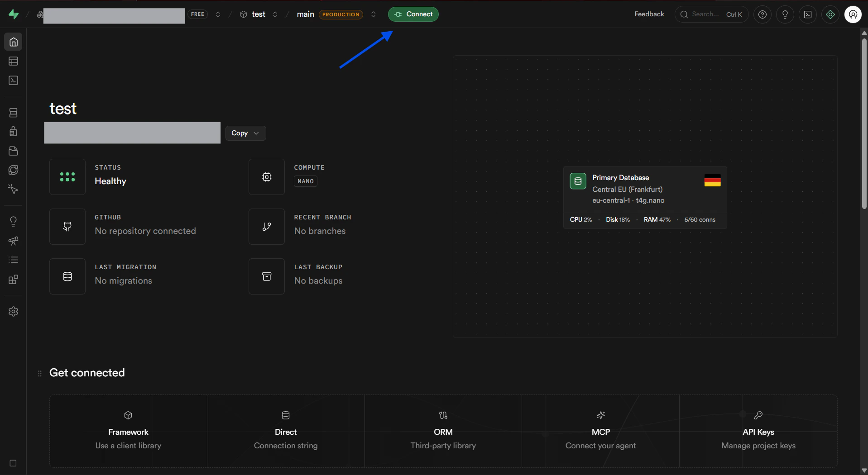Click the vertical page scrollbar
868x475 pixels.
click(x=864, y=123)
